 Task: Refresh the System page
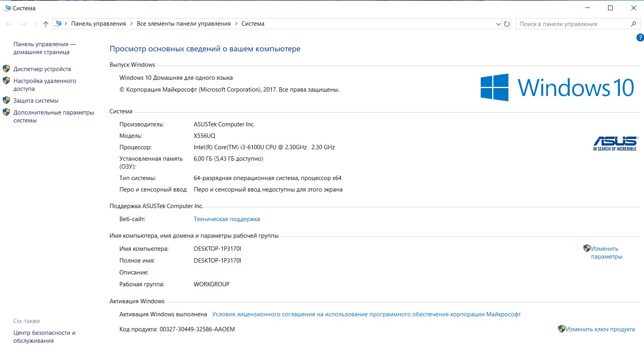point(507,24)
